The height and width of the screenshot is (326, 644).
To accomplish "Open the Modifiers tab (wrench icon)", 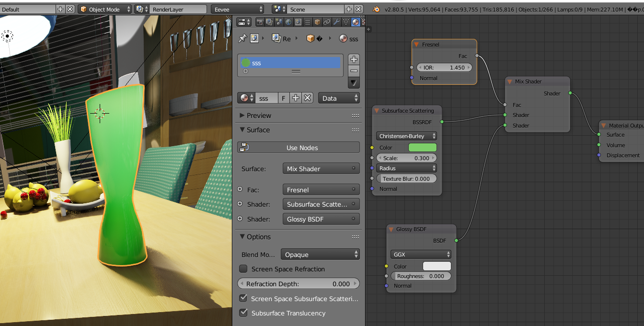I will pos(336,22).
